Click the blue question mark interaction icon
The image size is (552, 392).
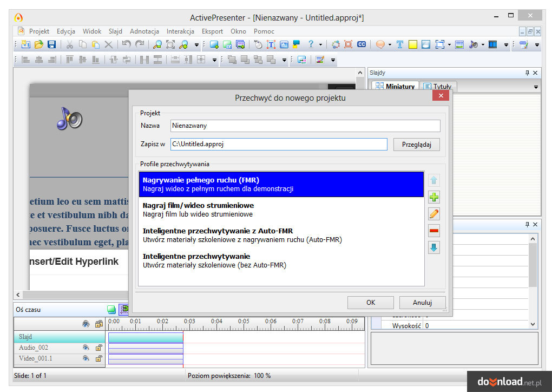pos(311,44)
